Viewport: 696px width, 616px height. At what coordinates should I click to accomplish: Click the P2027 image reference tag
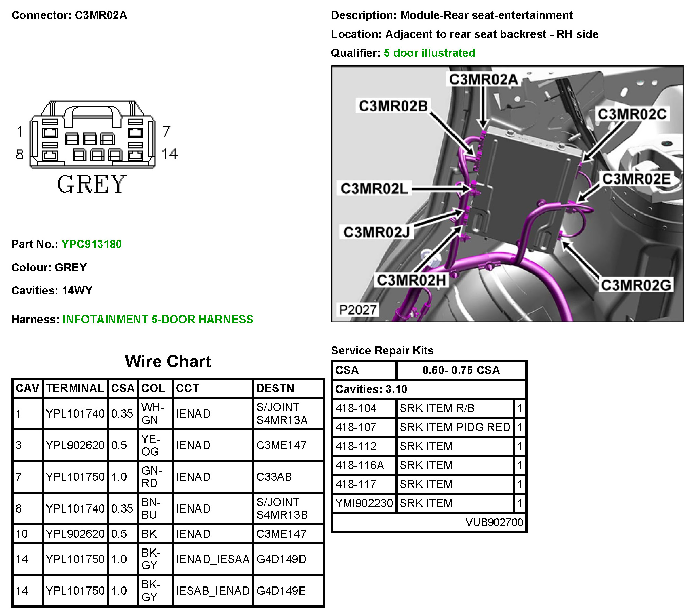(357, 310)
